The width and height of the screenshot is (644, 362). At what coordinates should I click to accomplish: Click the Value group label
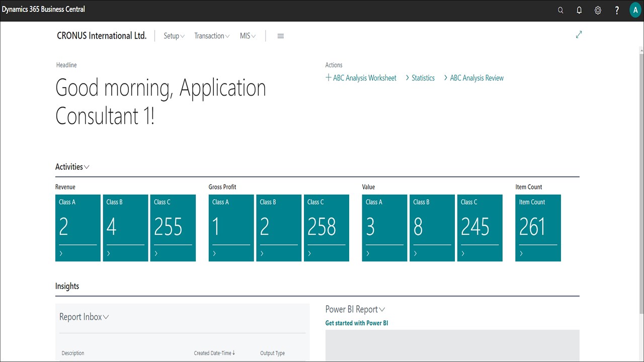tap(368, 187)
